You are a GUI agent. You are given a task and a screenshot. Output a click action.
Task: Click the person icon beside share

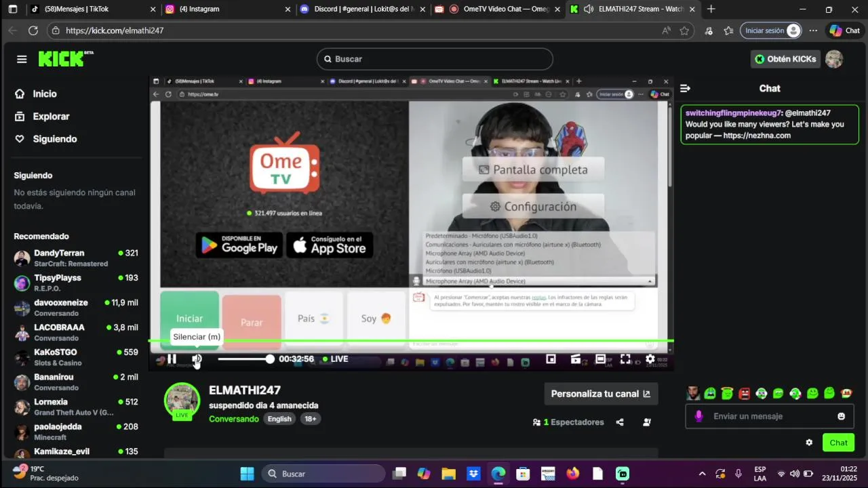[646, 422]
